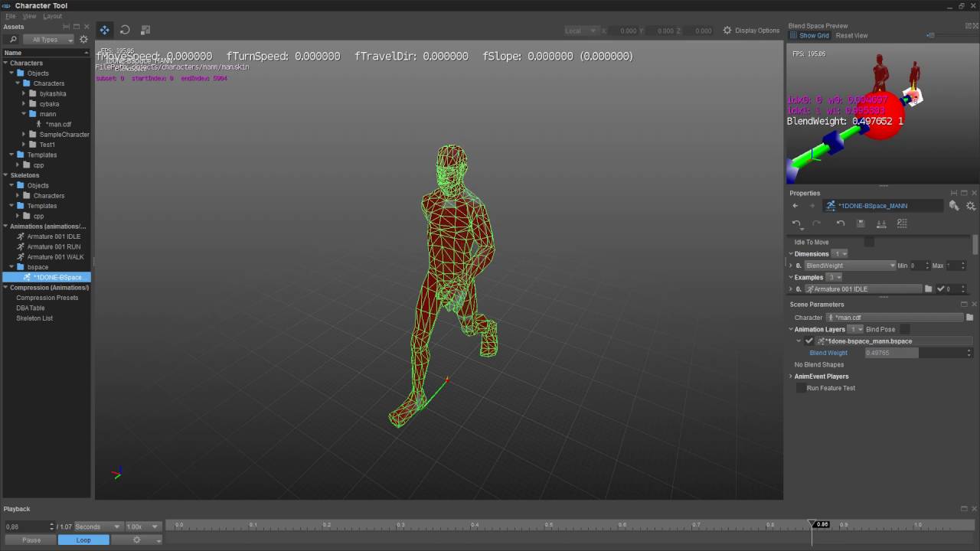Toggle the 1done-bspace_mann.bspace layer checkbox
980x551 pixels.
pyautogui.click(x=808, y=341)
